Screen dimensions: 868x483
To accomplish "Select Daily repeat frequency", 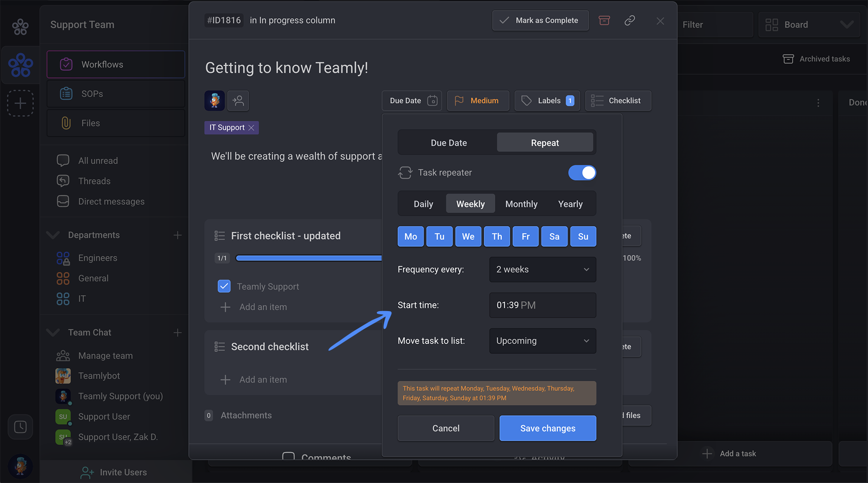I will click(x=423, y=204).
